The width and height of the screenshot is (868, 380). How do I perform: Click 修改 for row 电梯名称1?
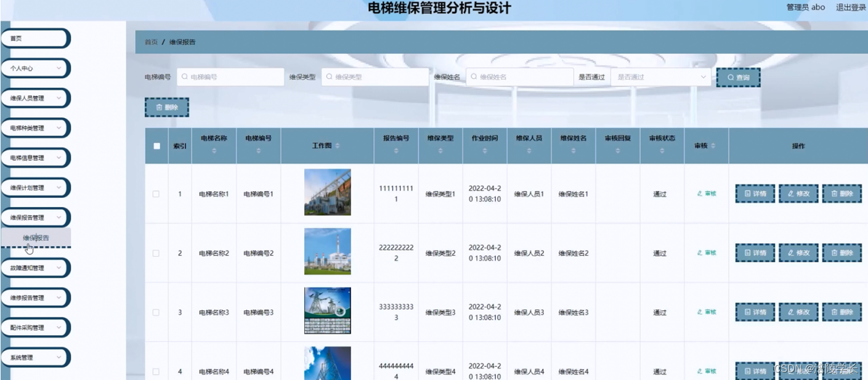click(x=798, y=193)
